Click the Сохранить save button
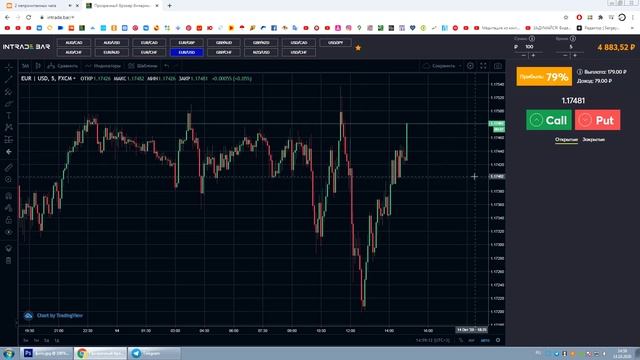 coord(439,66)
